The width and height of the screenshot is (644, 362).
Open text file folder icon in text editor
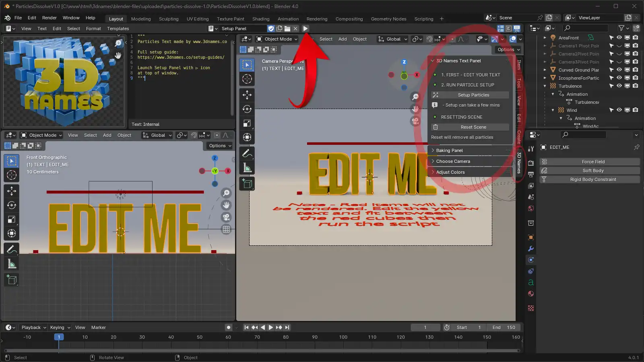(287, 29)
